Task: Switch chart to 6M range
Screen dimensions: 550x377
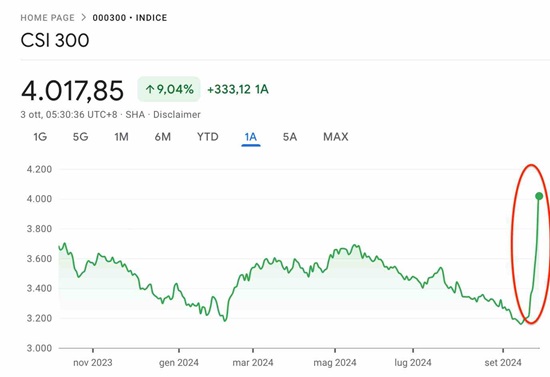Action: tap(163, 137)
